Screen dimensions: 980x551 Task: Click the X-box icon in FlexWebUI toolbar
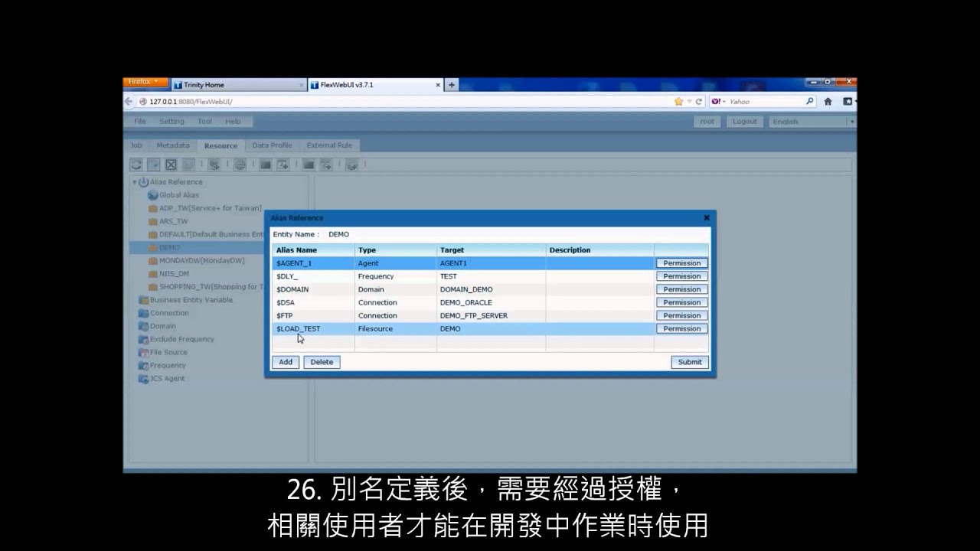click(171, 164)
